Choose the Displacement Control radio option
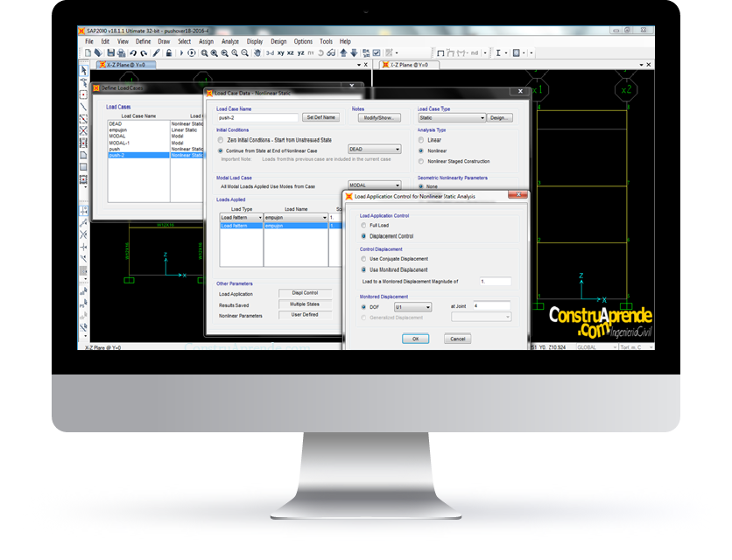The image size is (732, 560). click(x=363, y=236)
